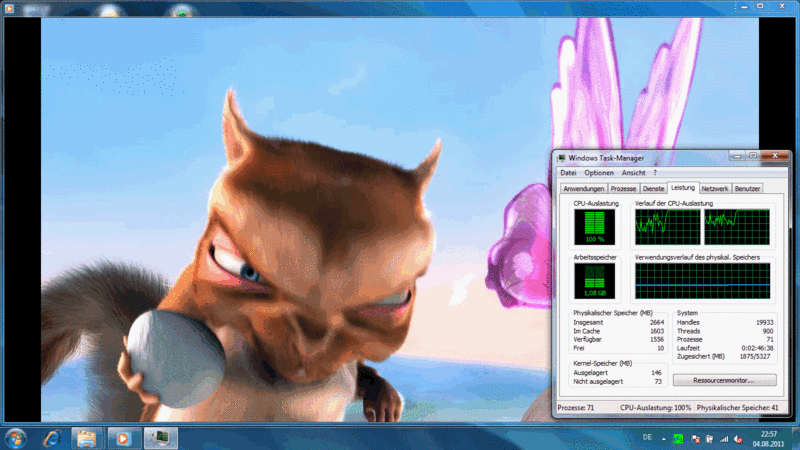Click the Nicht ausgelagert value 73
Image resolution: width=800 pixels, height=450 pixels.
click(x=658, y=382)
